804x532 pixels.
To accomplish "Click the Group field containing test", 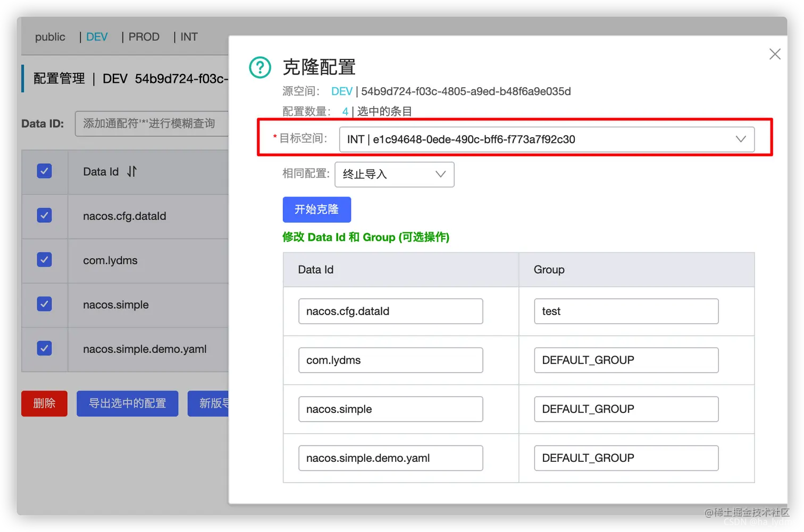I will click(625, 311).
